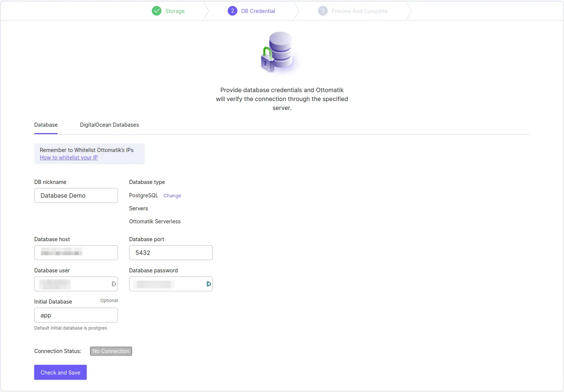Click the No Connection status badge
Image resolution: width=564 pixels, height=392 pixels.
pos(111,351)
